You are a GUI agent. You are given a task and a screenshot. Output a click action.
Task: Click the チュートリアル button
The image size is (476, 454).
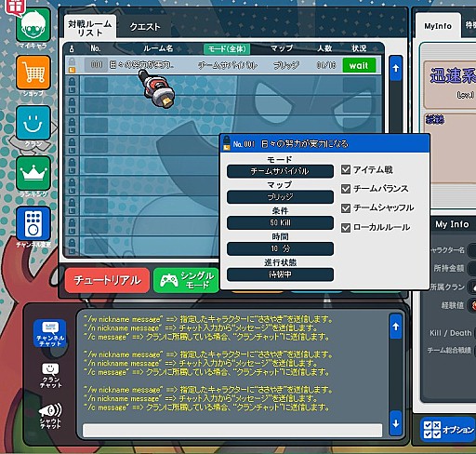click(107, 280)
